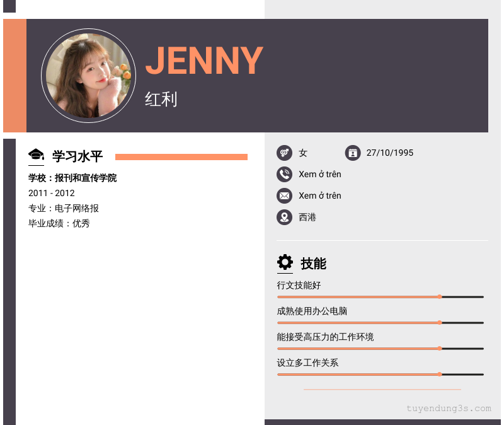This screenshot has height=425, width=504.
Task: Click the gear icon beside 技能
Action: pyautogui.click(x=285, y=262)
